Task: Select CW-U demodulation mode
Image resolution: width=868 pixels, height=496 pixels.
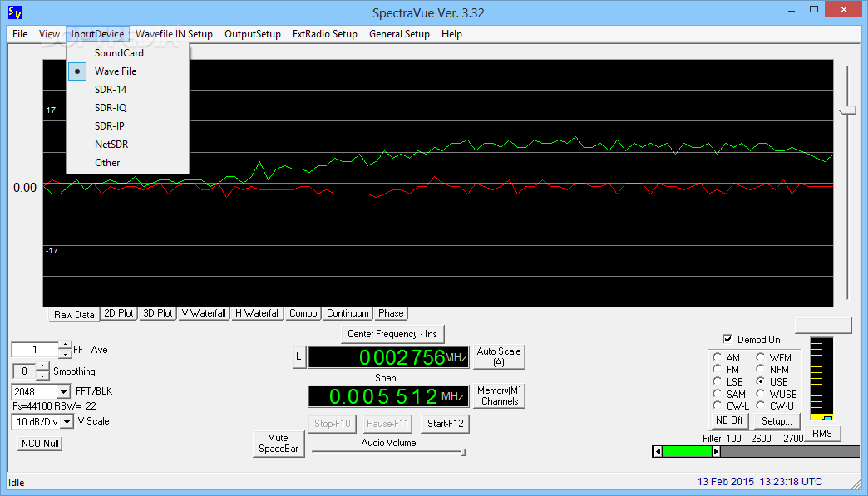Action: point(761,405)
